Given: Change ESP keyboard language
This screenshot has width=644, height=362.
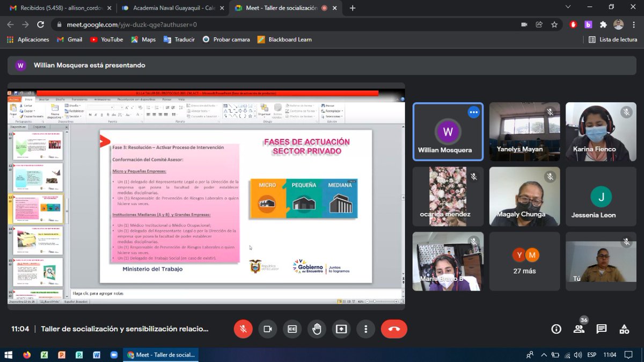Looking at the screenshot, I should (x=592, y=355).
